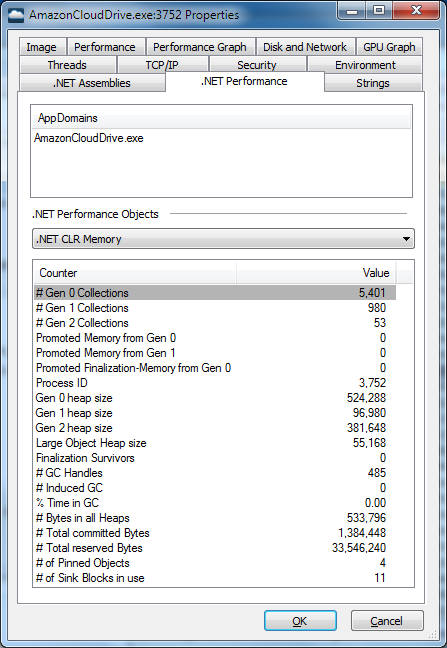Open the .NET CLR Memory dropdown
The width and height of the screenshot is (447, 648).
coord(223,239)
